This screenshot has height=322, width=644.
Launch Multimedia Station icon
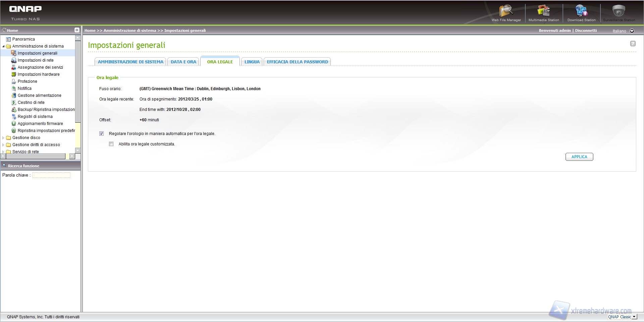(543, 11)
